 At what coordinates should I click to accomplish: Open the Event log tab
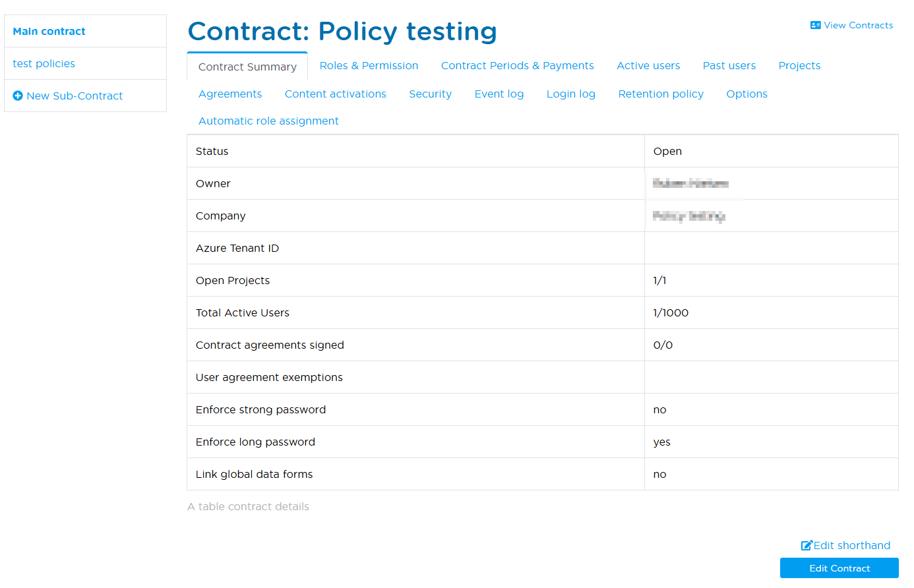[499, 94]
